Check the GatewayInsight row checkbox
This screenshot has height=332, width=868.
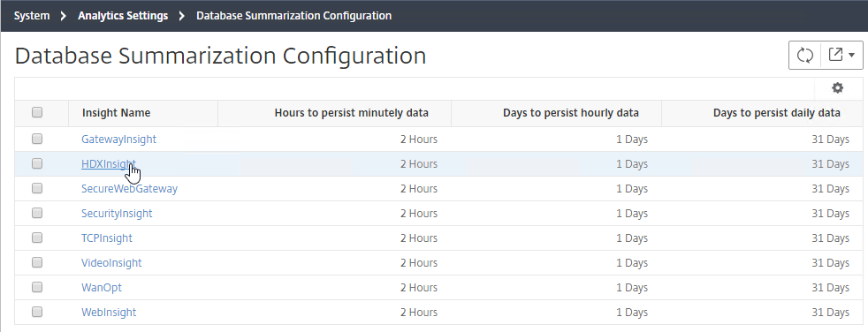[37, 139]
